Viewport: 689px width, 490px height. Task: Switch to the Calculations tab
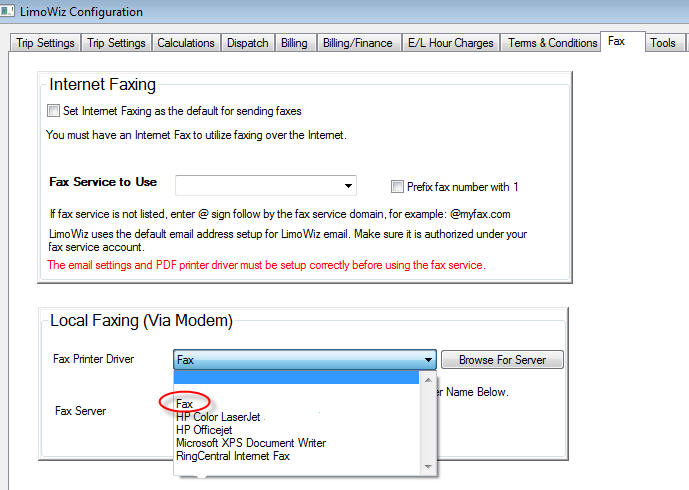click(x=186, y=43)
